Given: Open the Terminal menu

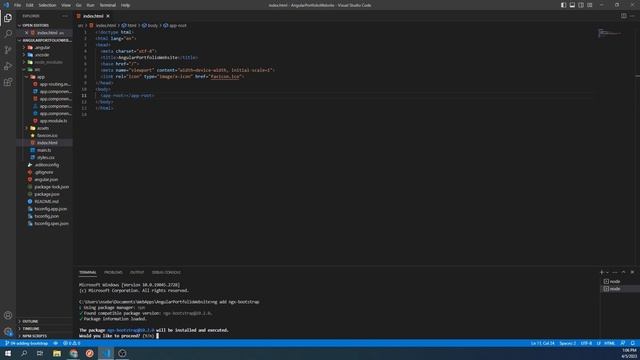Looking at the screenshot, I should (x=108, y=5).
